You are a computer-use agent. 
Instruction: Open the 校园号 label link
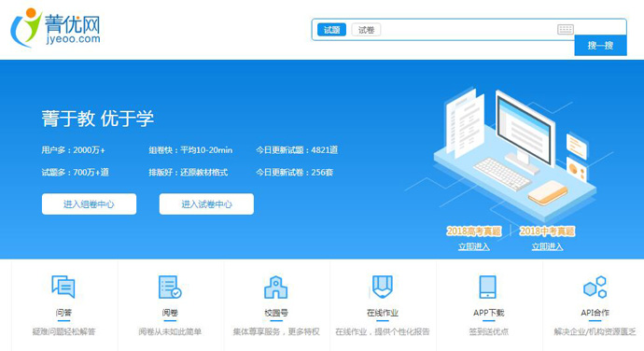coord(276,313)
